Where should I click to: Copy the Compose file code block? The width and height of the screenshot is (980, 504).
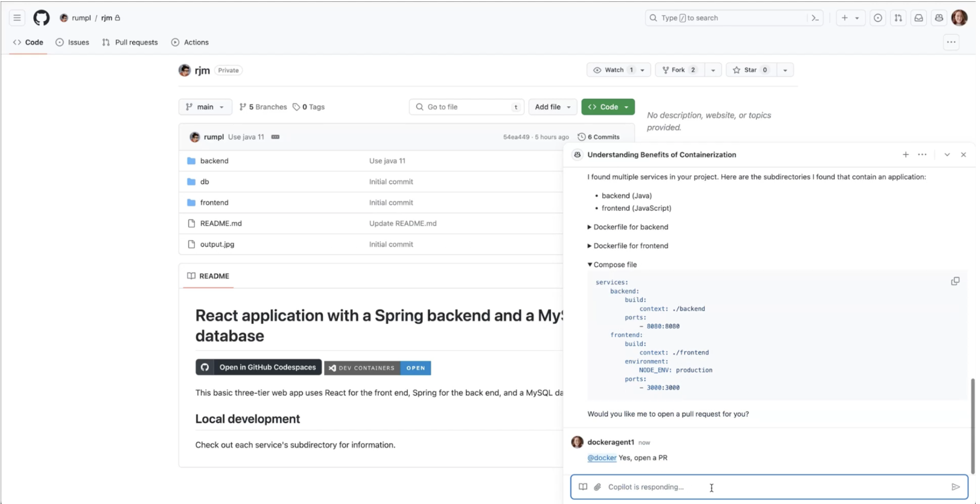click(955, 282)
